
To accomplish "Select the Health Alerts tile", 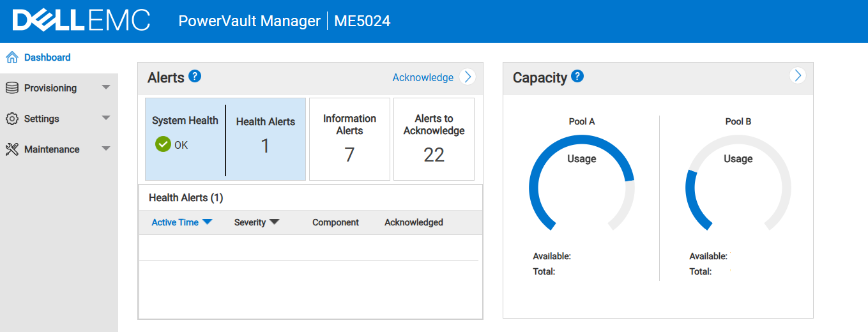I will pos(266,139).
